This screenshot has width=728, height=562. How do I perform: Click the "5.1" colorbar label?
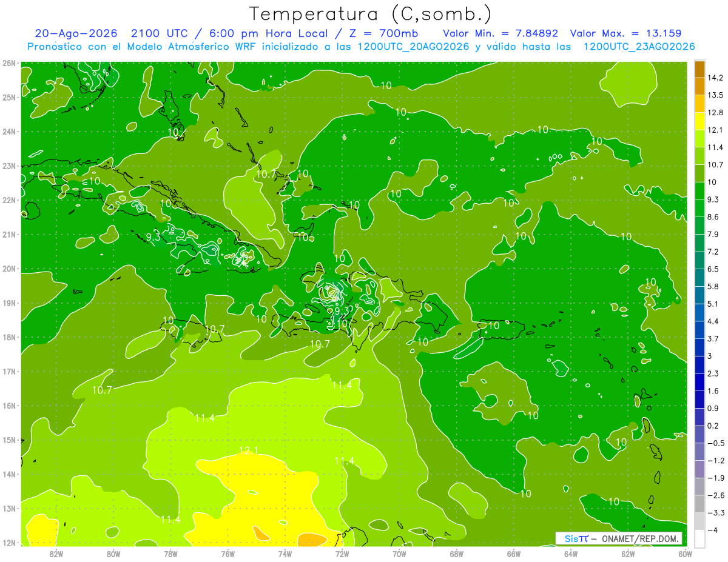713,304
